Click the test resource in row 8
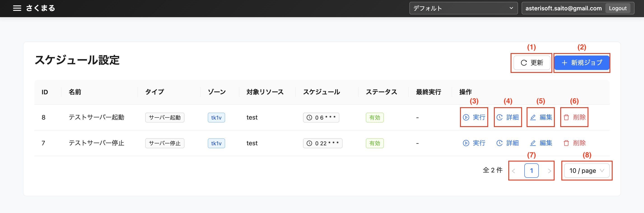Image resolution: width=644 pixels, height=213 pixels. pos(252,118)
